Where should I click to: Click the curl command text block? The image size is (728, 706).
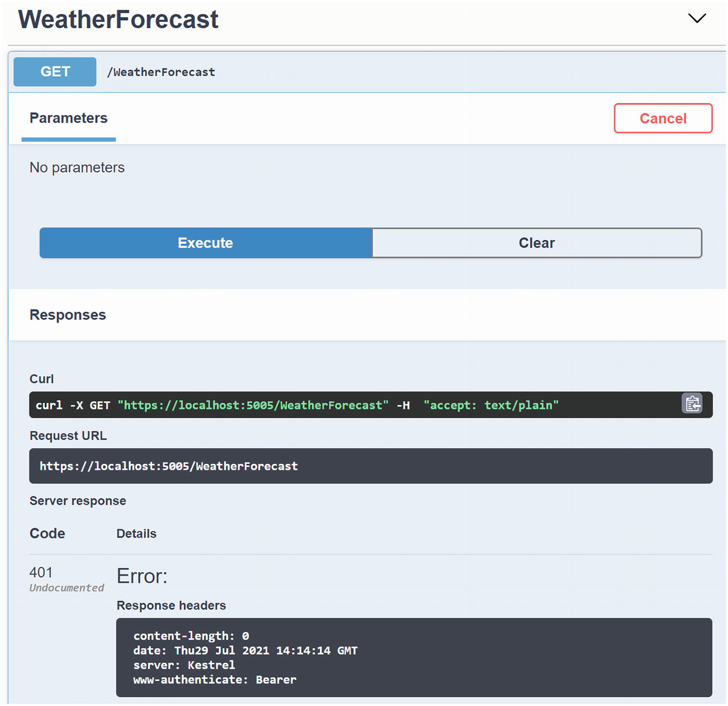(x=295, y=405)
